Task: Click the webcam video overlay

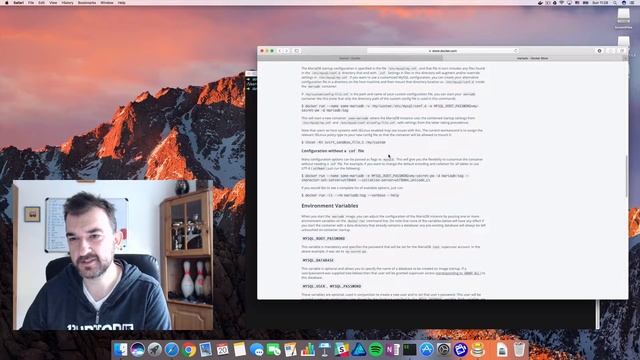Action: click(113, 255)
